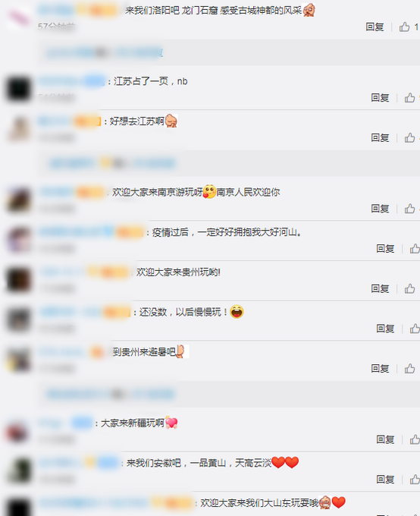Open avatar of Guizhou welcome commenter
Viewport: 420px width, 516px height.
[x=18, y=280]
